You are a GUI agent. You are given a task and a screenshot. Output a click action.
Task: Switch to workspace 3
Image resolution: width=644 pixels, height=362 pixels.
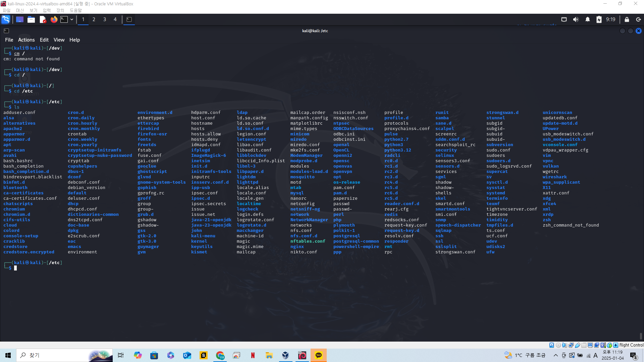(x=105, y=19)
